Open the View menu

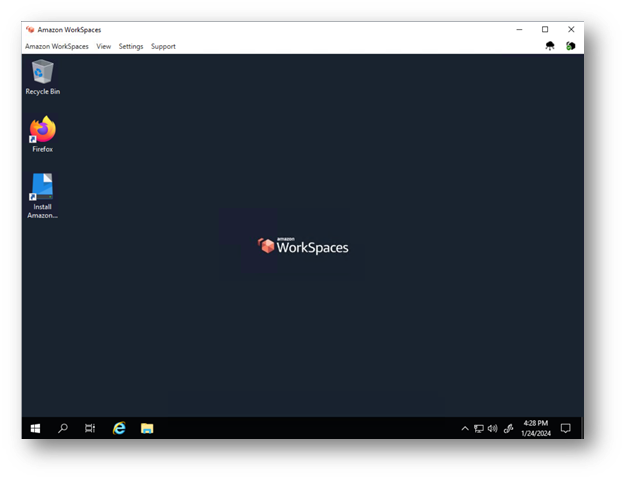103,46
